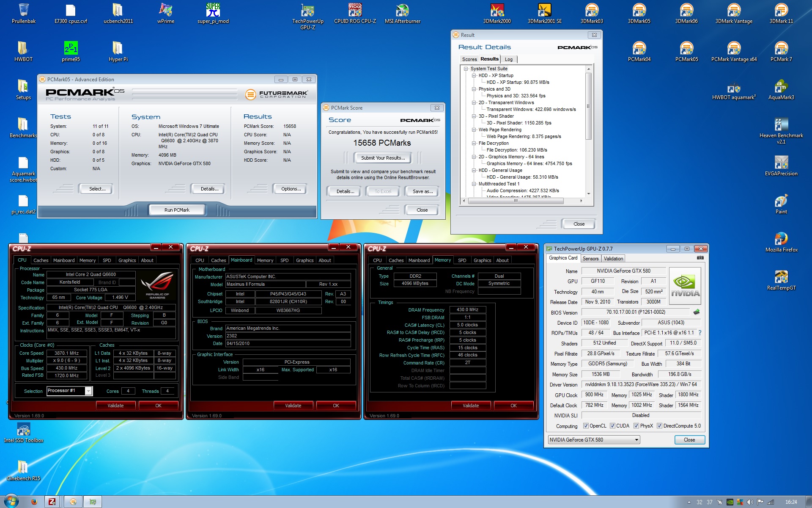Viewport: 812px width, 508px height.
Task: Click Windows Start orb
Action: tap(11, 501)
